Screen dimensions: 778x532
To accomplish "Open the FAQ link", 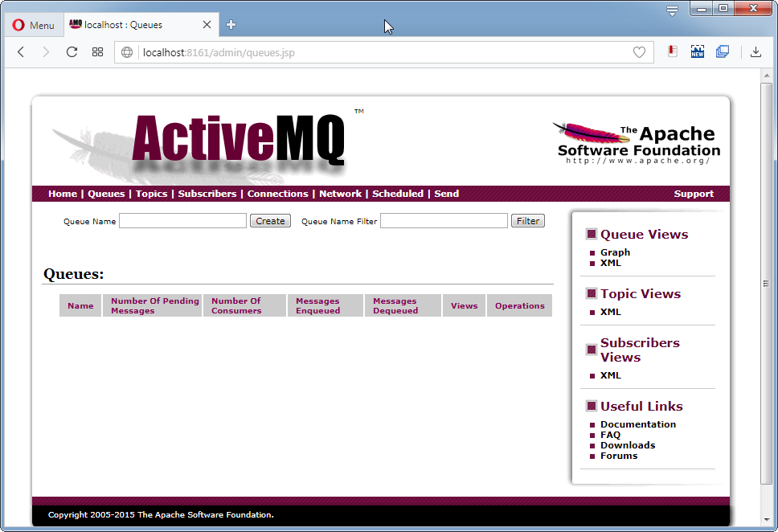I will (x=610, y=435).
